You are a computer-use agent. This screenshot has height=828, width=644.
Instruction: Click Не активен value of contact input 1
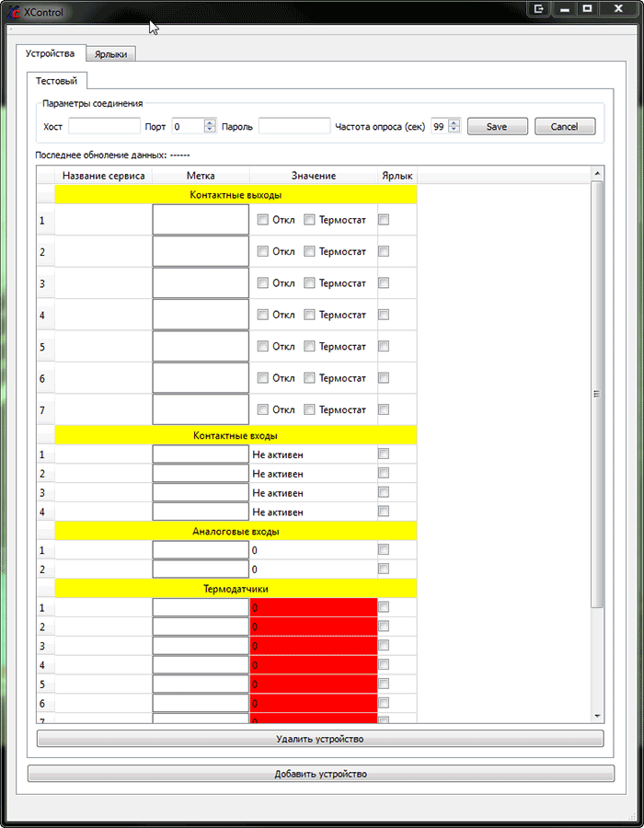[278, 454]
